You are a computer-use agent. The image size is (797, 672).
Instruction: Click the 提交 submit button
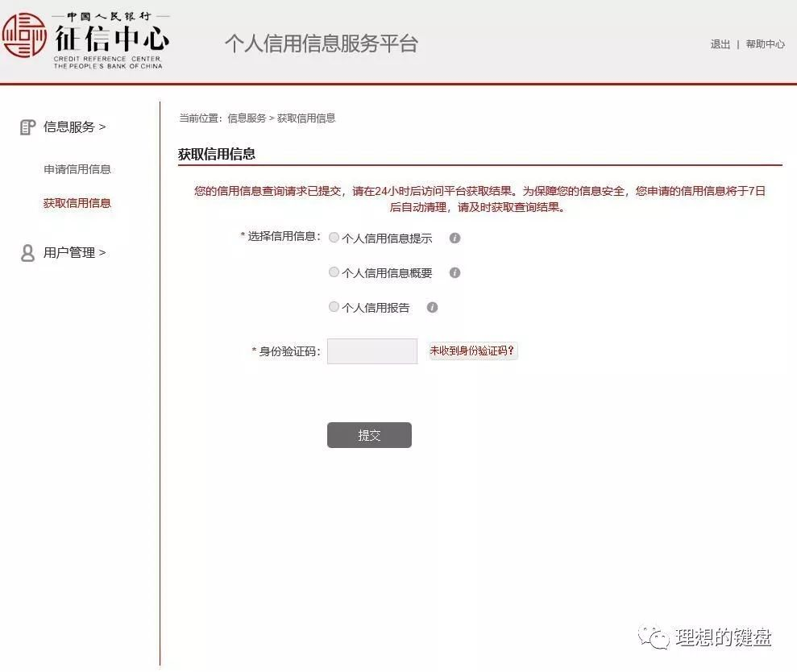[x=370, y=435]
